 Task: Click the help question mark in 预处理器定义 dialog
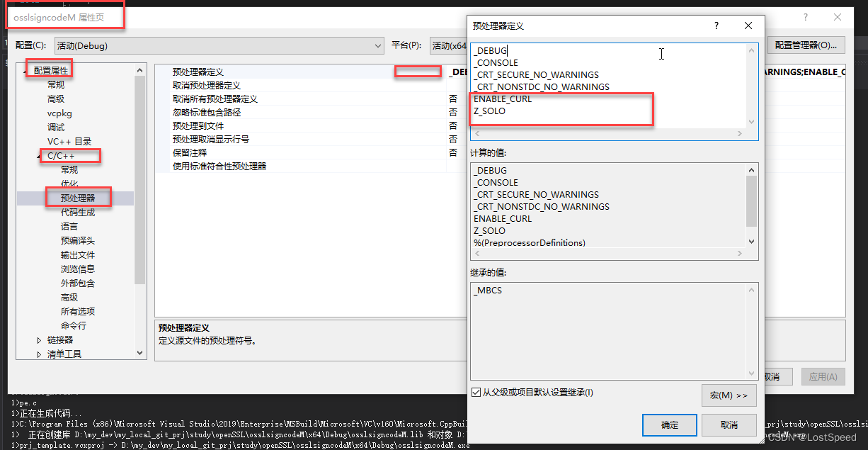tap(716, 26)
